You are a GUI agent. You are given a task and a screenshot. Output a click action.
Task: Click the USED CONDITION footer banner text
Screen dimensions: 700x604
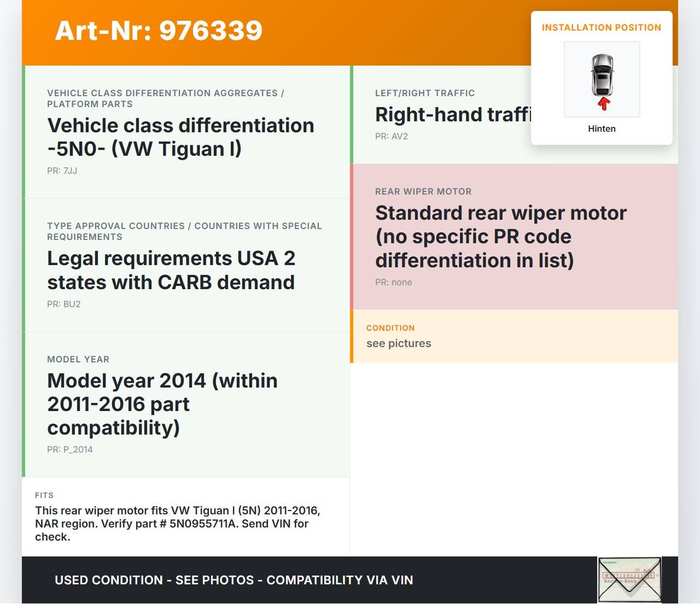[234, 580]
